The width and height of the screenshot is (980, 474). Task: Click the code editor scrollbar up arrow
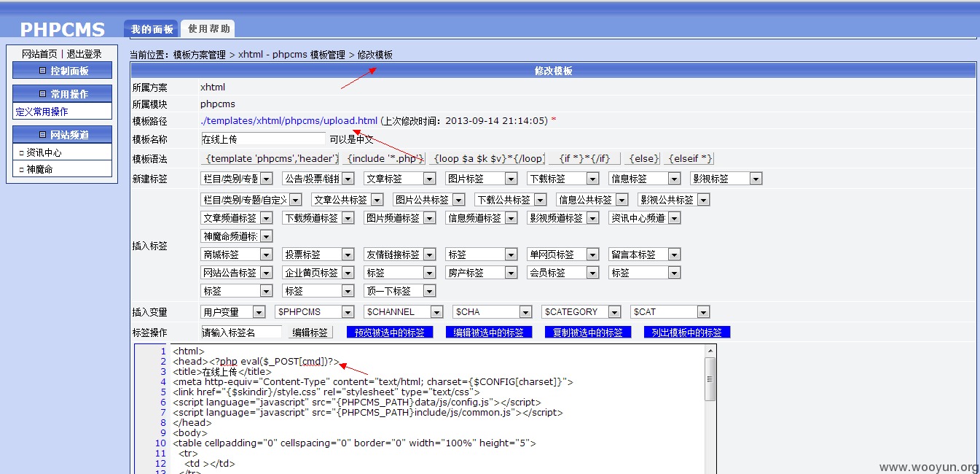[710, 351]
